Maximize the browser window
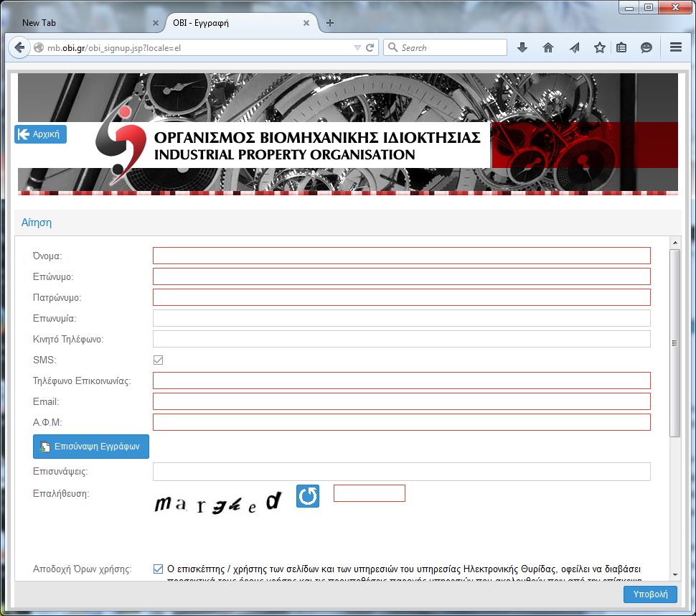This screenshot has width=696, height=616. 649,7
